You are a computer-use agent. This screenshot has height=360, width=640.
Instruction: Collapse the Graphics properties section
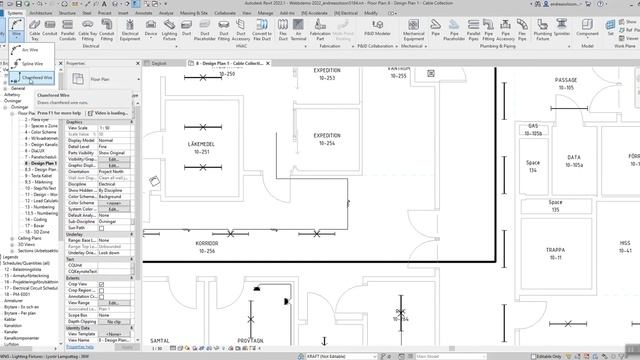tap(131, 122)
